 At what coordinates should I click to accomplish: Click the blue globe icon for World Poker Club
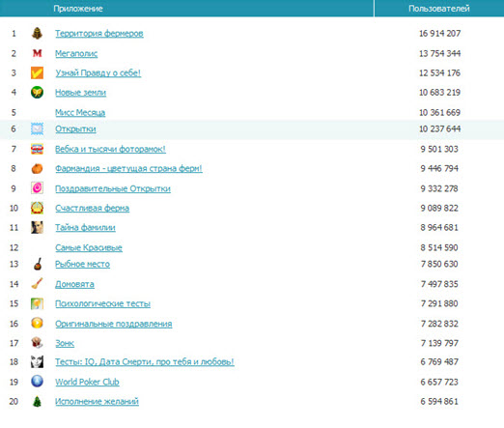tap(37, 382)
